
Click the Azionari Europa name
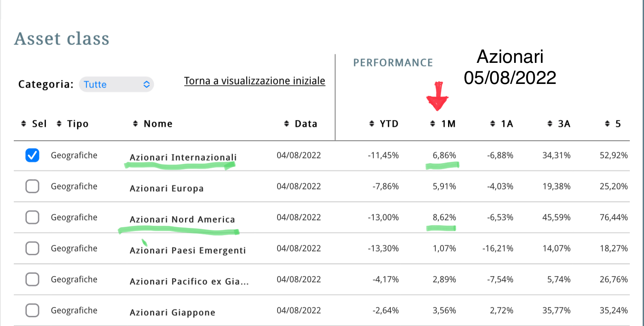pyautogui.click(x=166, y=189)
